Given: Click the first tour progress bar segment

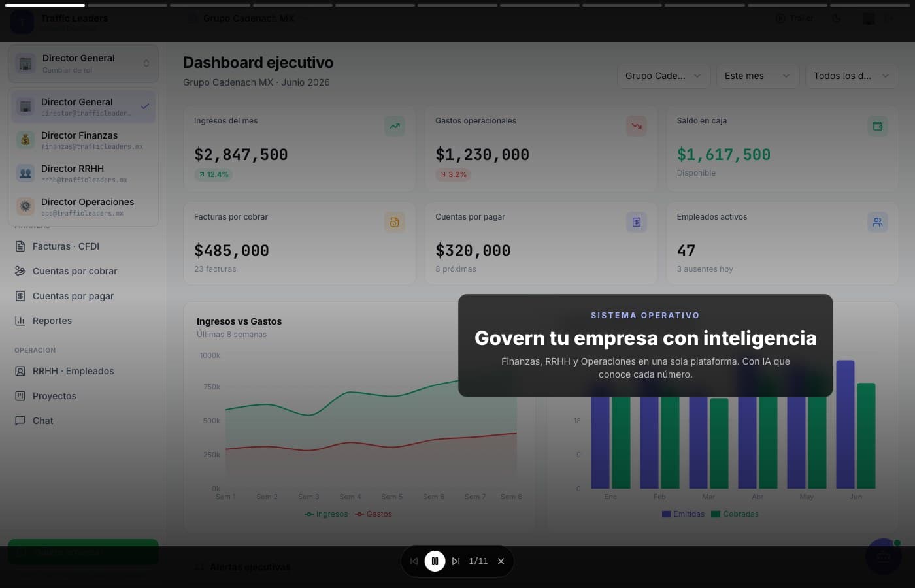Looking at the screenshot, I should (45, 5).
